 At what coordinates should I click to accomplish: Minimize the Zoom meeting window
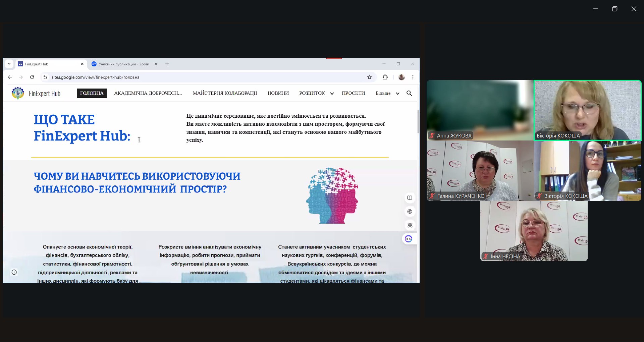(x=596, y=9)
